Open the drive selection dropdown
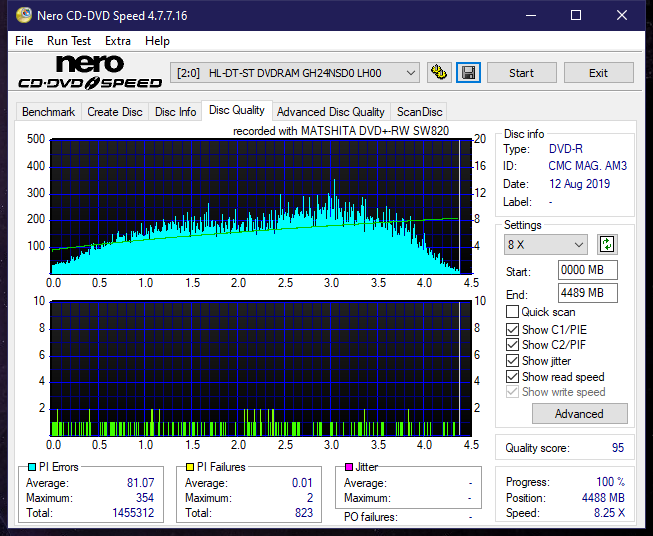 click(x=295, y=73)
